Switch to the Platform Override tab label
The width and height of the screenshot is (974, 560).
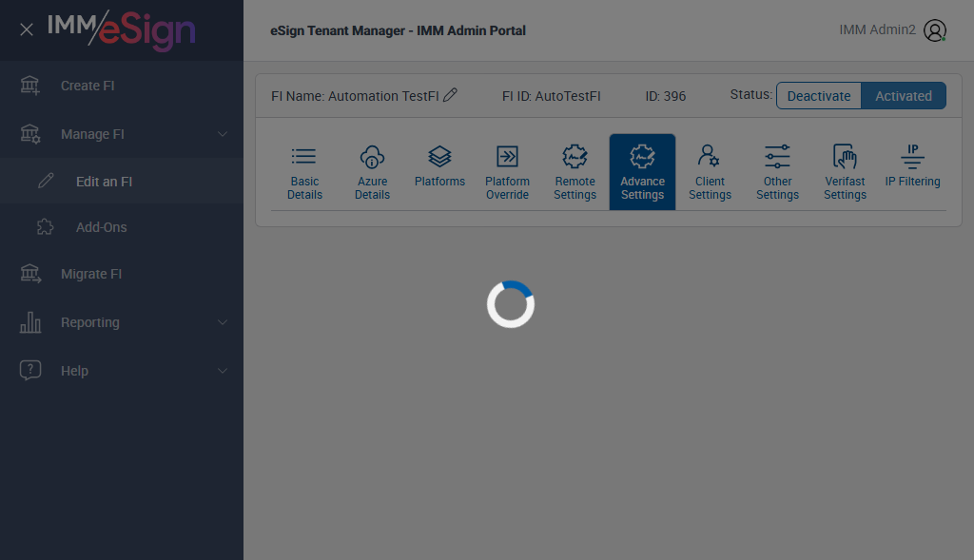(x=508, y=188)
